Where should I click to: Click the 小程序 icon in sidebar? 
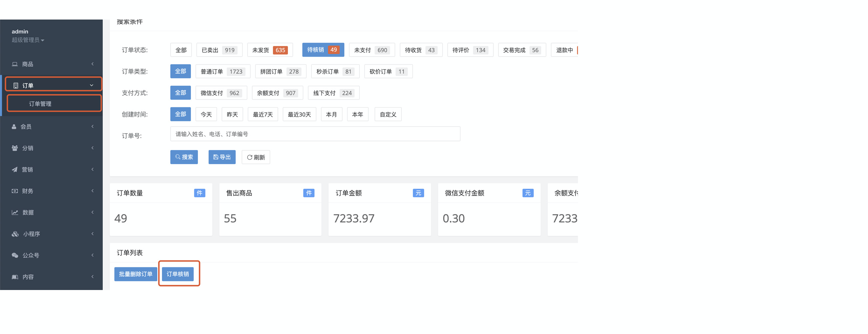coord(15,234)
